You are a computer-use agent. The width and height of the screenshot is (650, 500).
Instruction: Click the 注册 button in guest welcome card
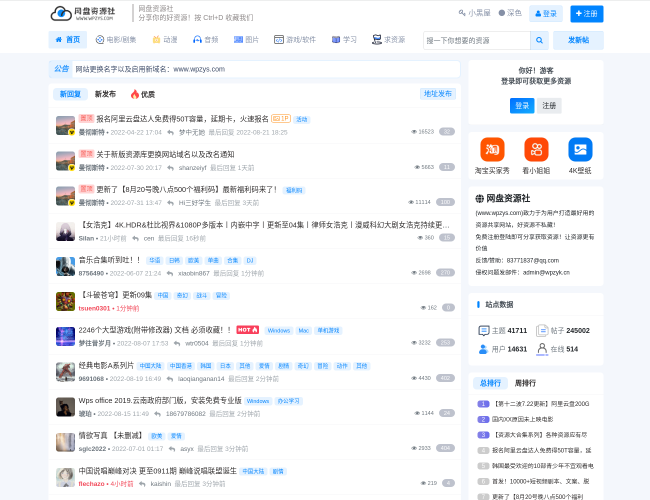tap(549, 106)
